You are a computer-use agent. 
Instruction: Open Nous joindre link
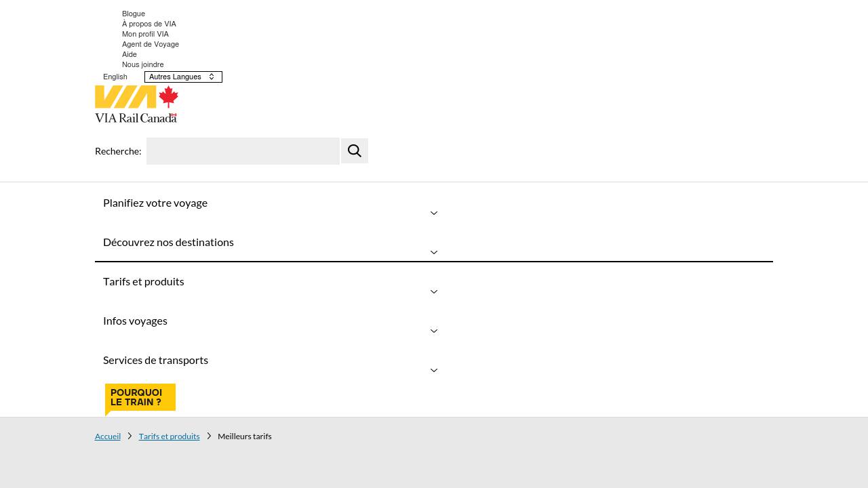click(x=143, y=64)
